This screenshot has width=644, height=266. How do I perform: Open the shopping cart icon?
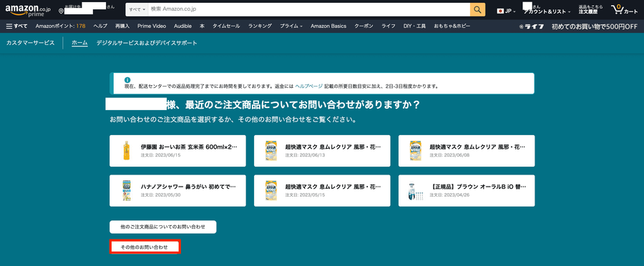pos(617,10)
